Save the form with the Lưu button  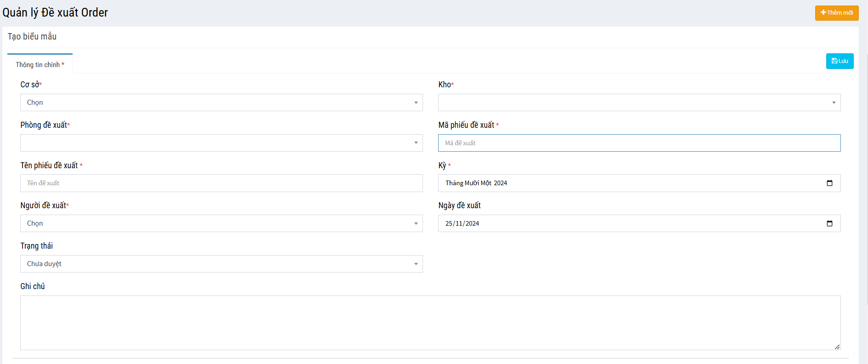click(x=840, y=61)
